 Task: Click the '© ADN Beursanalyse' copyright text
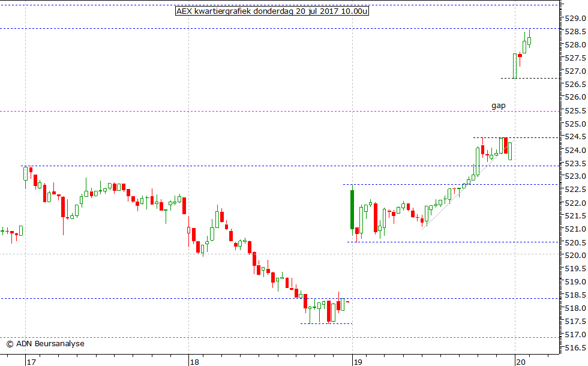pos(46,343)
